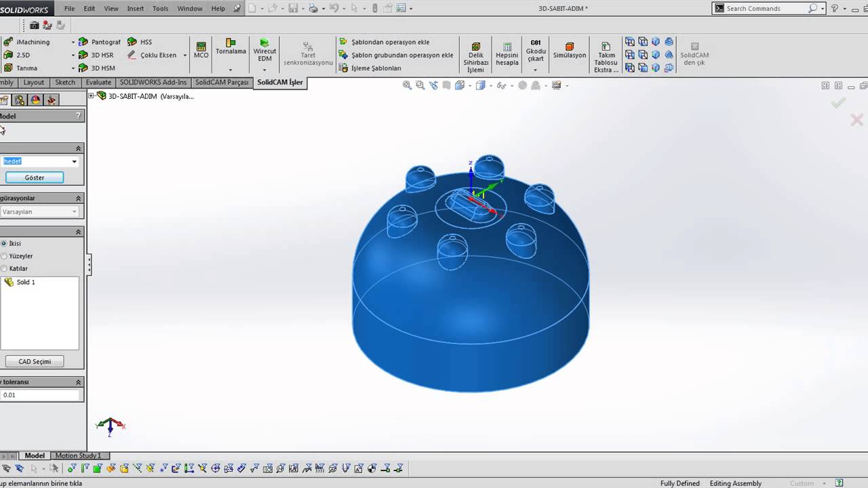Click the hide/show items glasses icon

click(x=501, y=85)
